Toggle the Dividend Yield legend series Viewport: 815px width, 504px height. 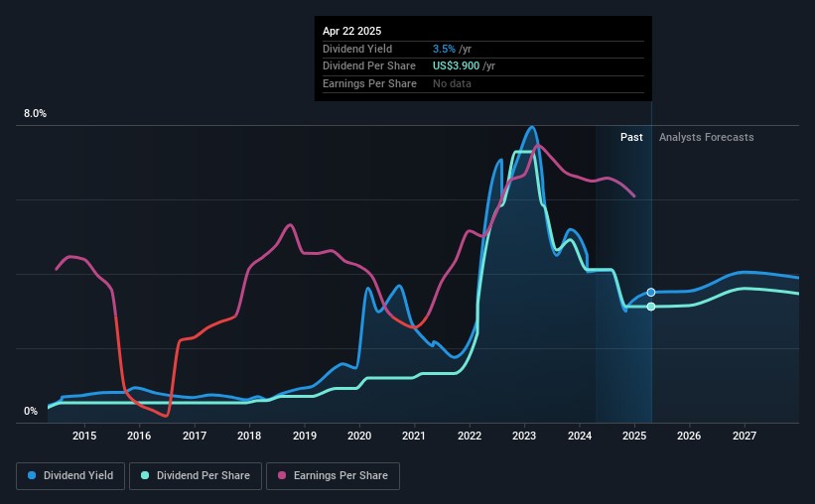click(x=70, y=476)
